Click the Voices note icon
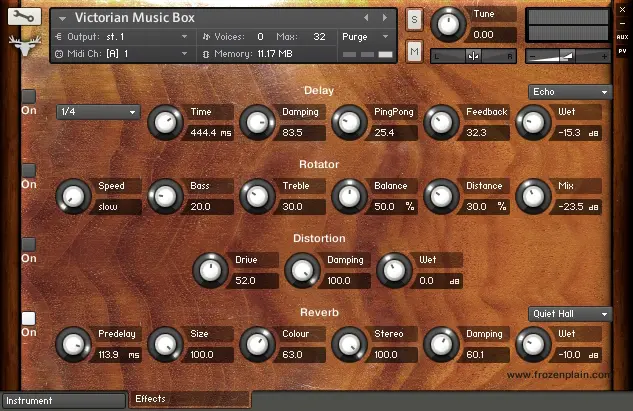Viewport: 633px width, 411px height. pos(206,37)
